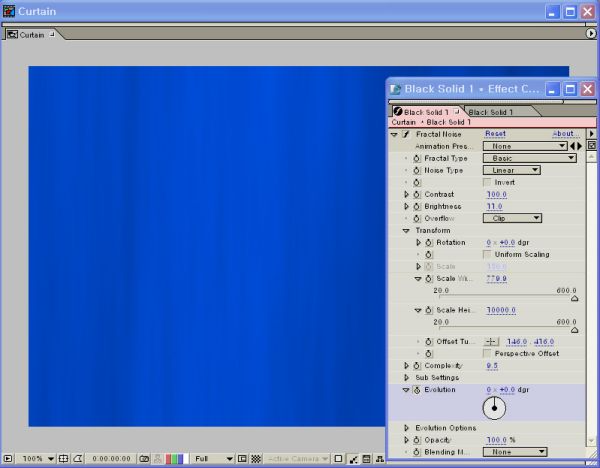Collapse the Evolution property
600x468 pixels.
[x=406, y=390]
